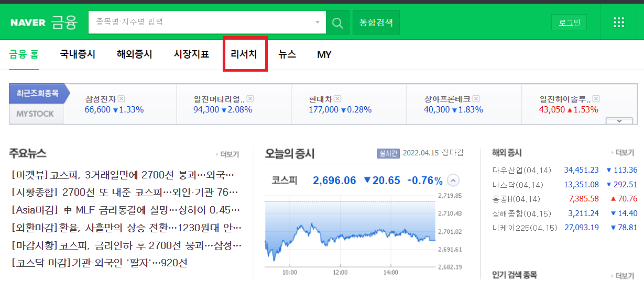Click the 금융 logo text

click(64, 22)
